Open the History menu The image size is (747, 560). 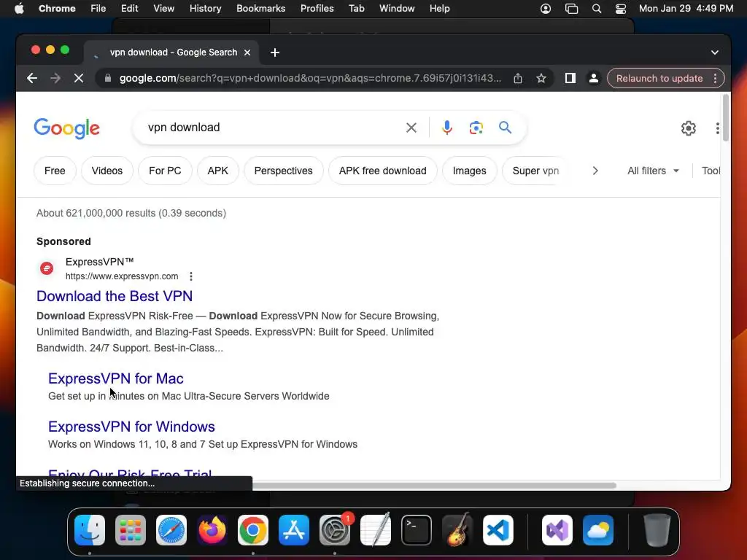tap(205, 9)
